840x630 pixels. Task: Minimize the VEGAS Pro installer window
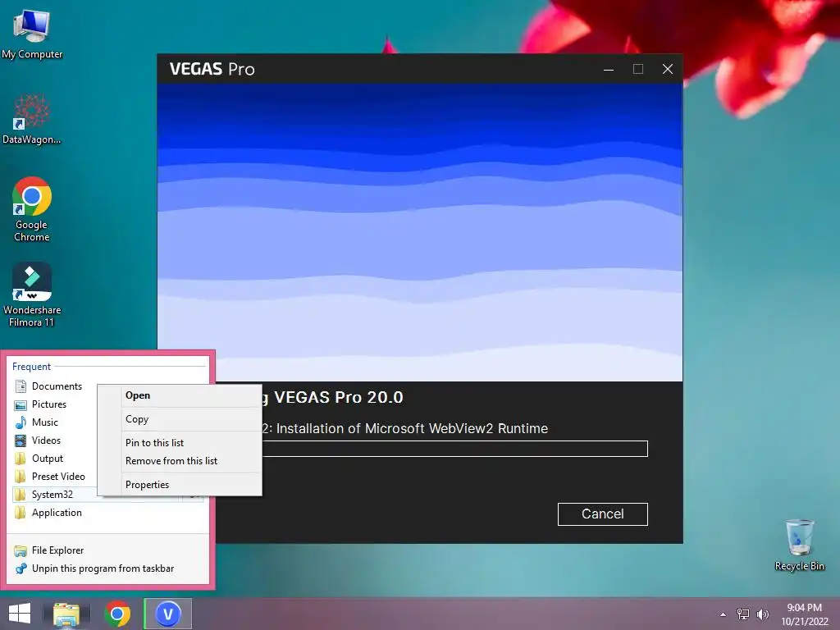[609, 69]
